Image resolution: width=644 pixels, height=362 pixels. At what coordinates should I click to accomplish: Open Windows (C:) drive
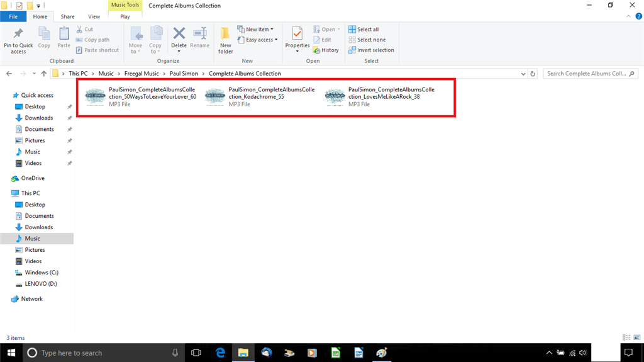coord(41,273)
